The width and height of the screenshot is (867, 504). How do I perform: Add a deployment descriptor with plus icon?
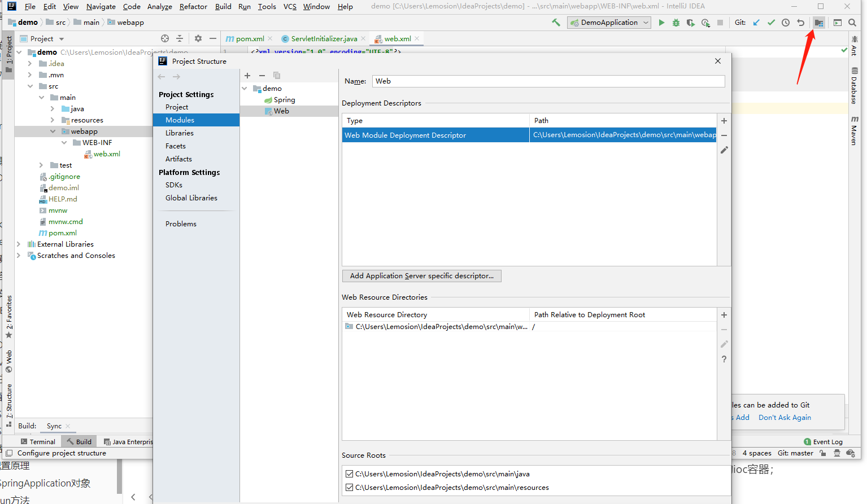tap(724, 121)
